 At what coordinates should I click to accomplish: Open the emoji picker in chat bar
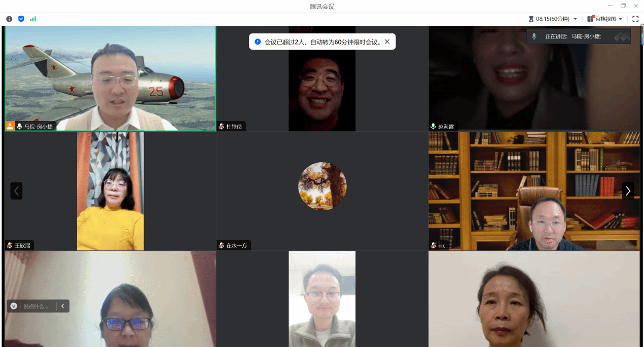14,306
